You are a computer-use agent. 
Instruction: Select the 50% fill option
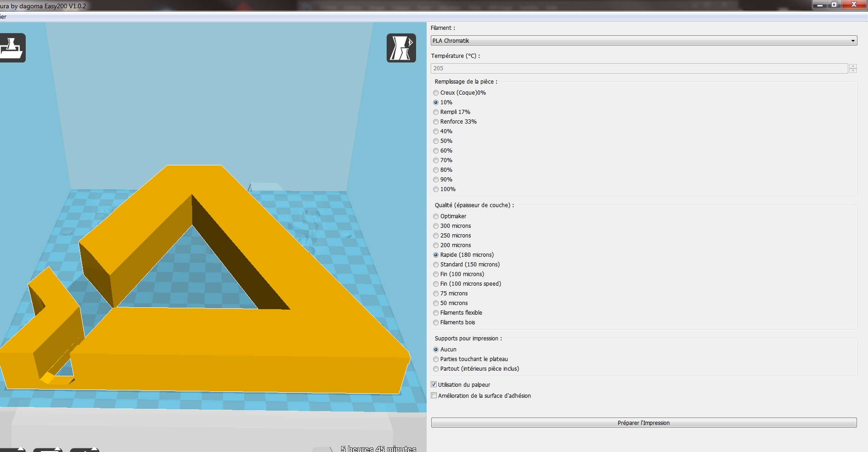pyautogui.click(x=443, y=141)
